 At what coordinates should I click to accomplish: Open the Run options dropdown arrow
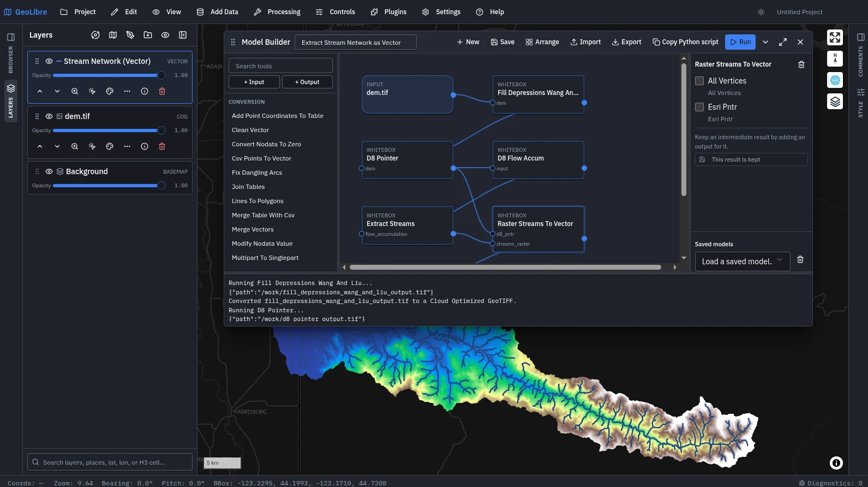765,42
